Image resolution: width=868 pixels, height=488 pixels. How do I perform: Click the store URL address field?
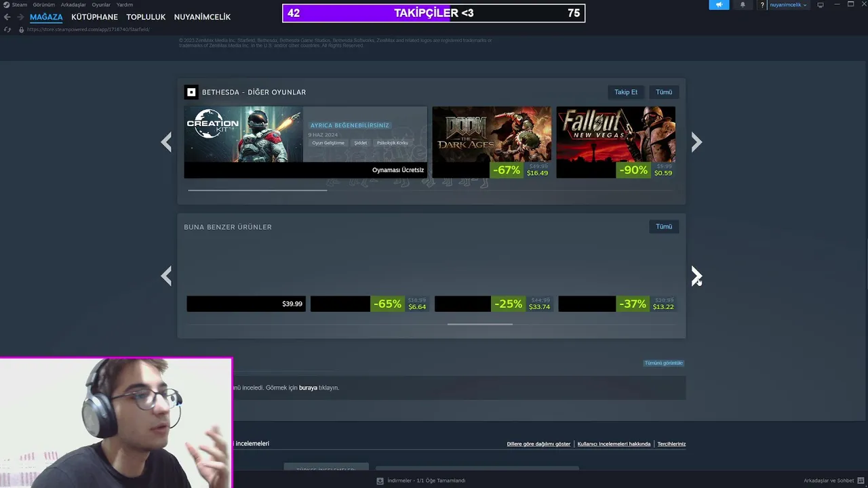tap(88, 30)
